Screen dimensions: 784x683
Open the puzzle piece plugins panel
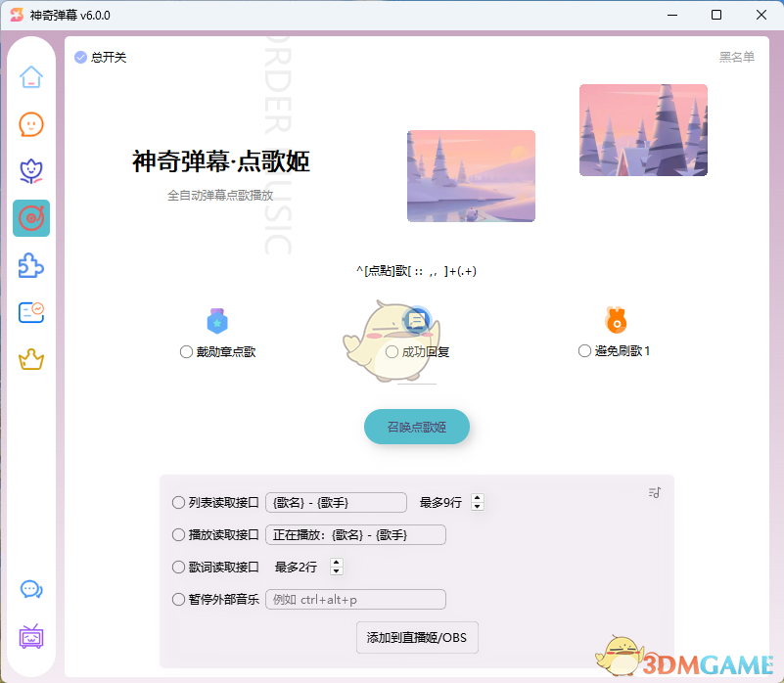[30, 265]
